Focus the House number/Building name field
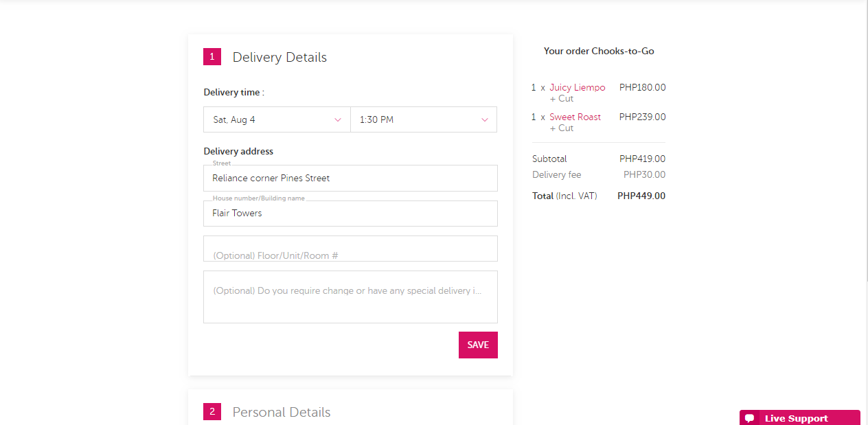Screen dimensions: 868x425 coord(350,214)
